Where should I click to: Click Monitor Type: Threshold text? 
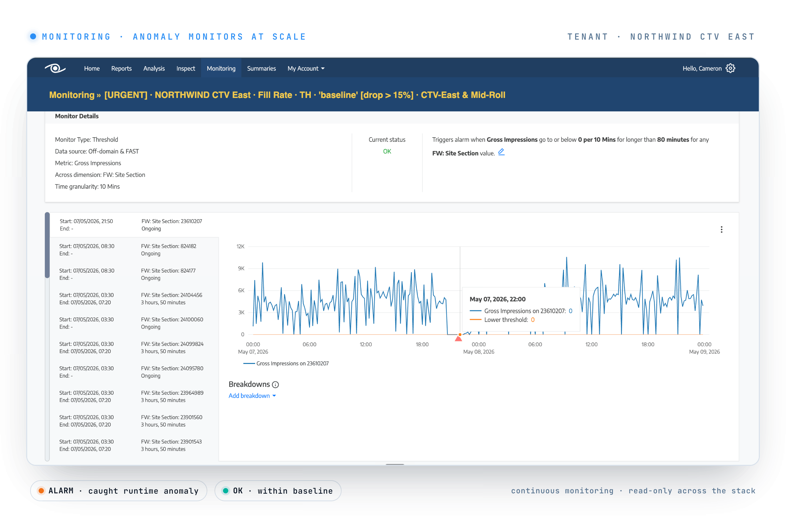click(x=86, y=139)
